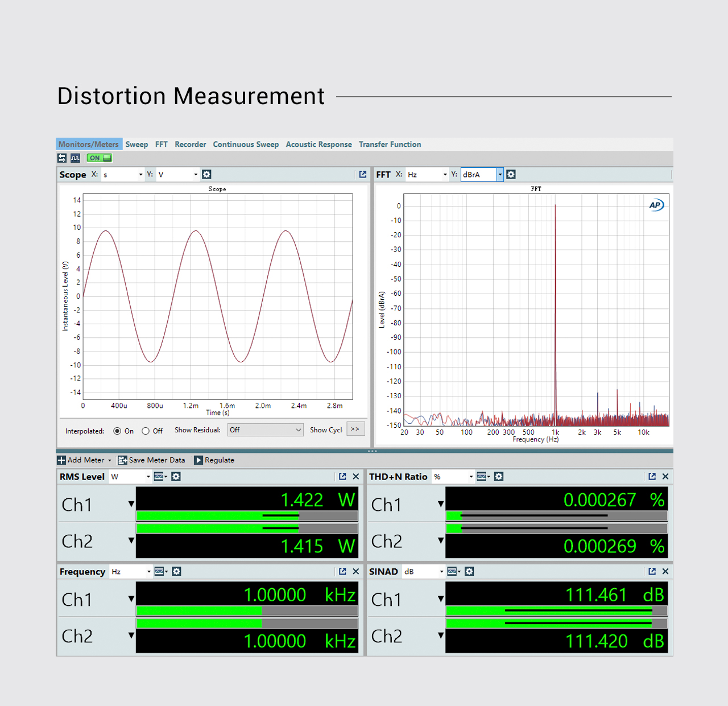Close the Frequency meter panel
The height and width of the screenshot is (706, 728).
click(x=356, y=571)
